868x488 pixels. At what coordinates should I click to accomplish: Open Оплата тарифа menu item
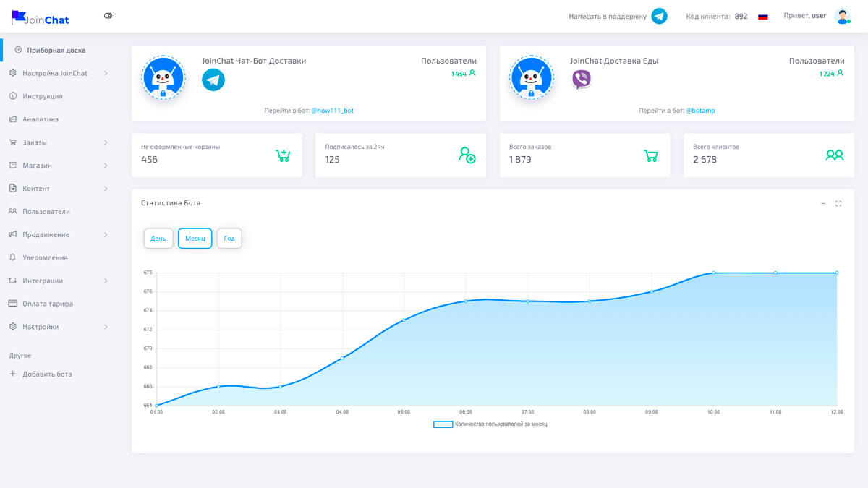point(48,304)
